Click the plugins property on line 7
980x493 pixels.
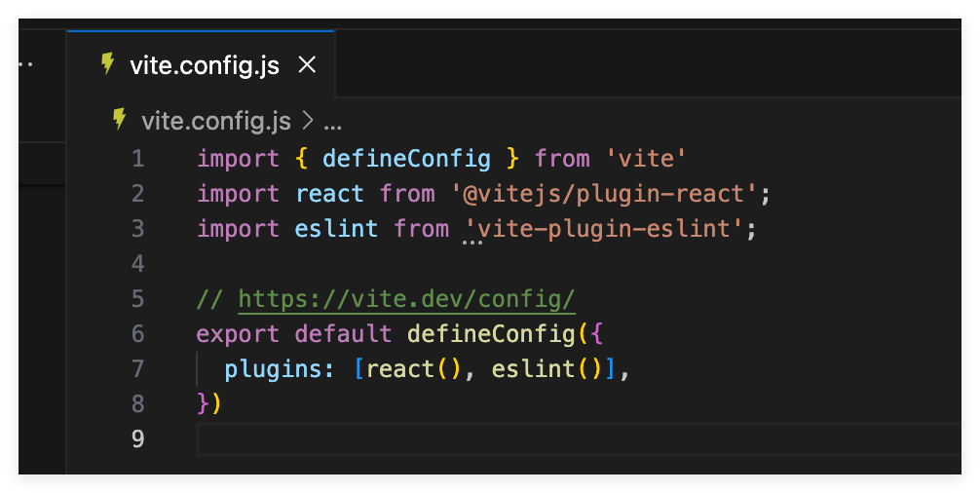(273, 369)
